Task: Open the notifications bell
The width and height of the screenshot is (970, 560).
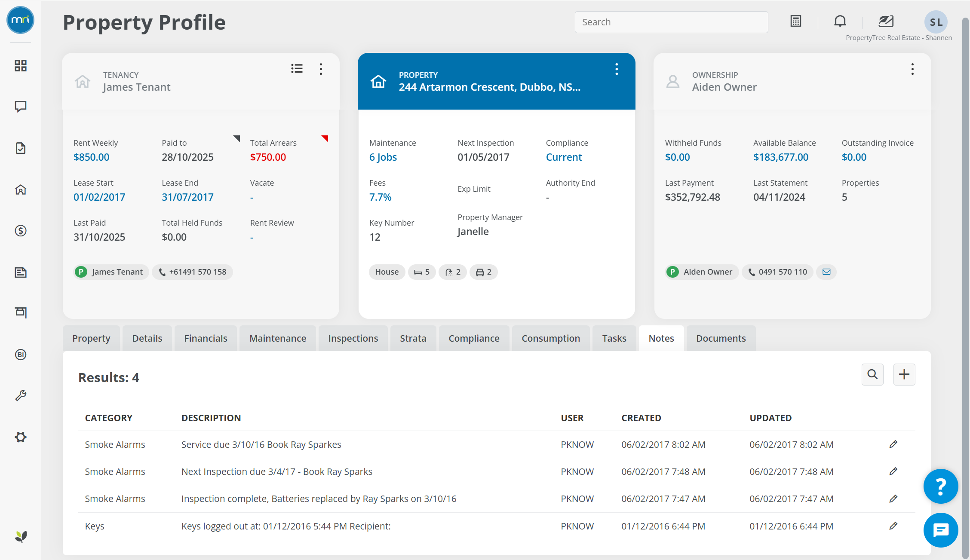Action: 840,21
